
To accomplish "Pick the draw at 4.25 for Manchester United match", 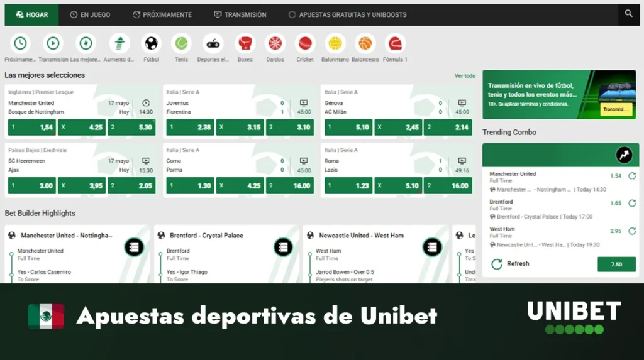I will pyautogui.click(x=82, y=128).
